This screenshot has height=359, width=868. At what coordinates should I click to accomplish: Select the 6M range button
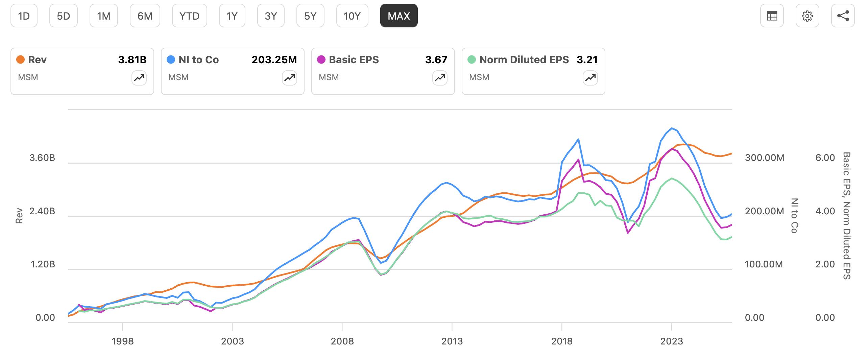coord(145,16)
